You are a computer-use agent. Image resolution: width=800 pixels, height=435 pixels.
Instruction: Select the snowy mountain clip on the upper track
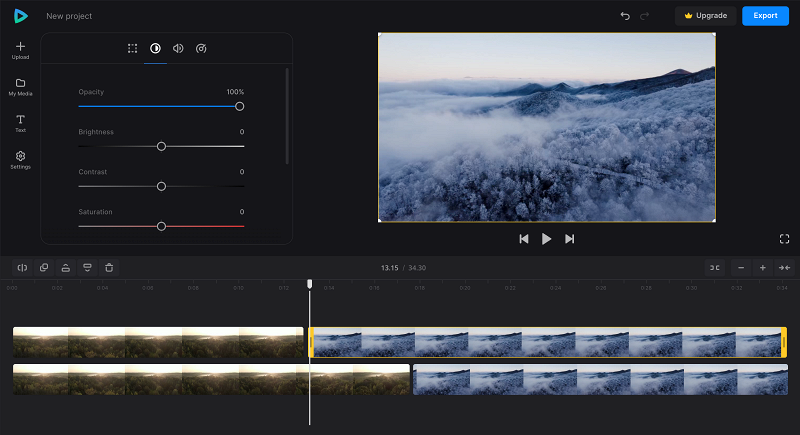(x=548, y=342)
